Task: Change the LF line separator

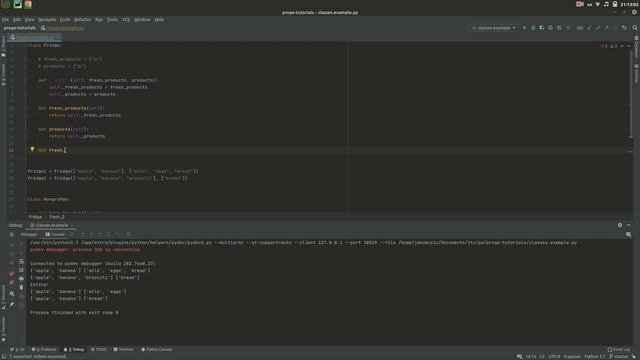Action: tap(542, 356)
